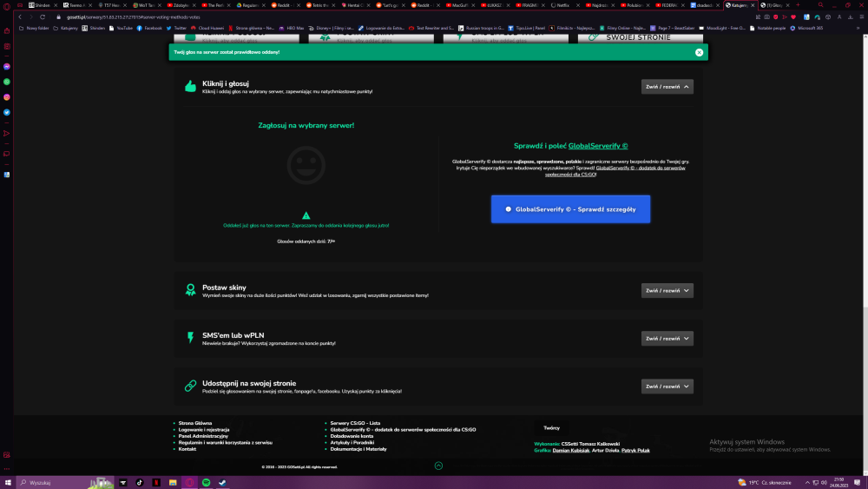
Task: Expand the SMS'em lub wPLN section
Action: 667,339
